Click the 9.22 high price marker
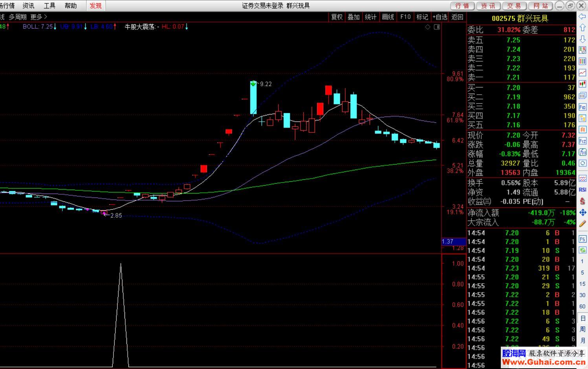This screenshot has width=588, height=369. [x=266, y=84]
